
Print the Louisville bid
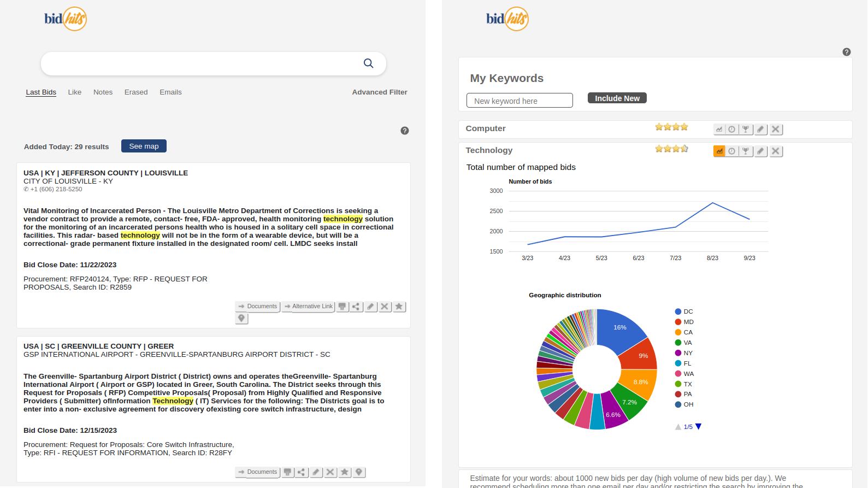pyautogui.click(x=342, y=307)
